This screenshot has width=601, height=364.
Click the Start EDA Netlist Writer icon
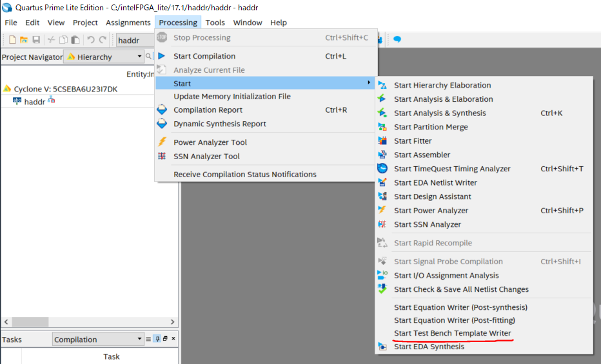point(382,182)
